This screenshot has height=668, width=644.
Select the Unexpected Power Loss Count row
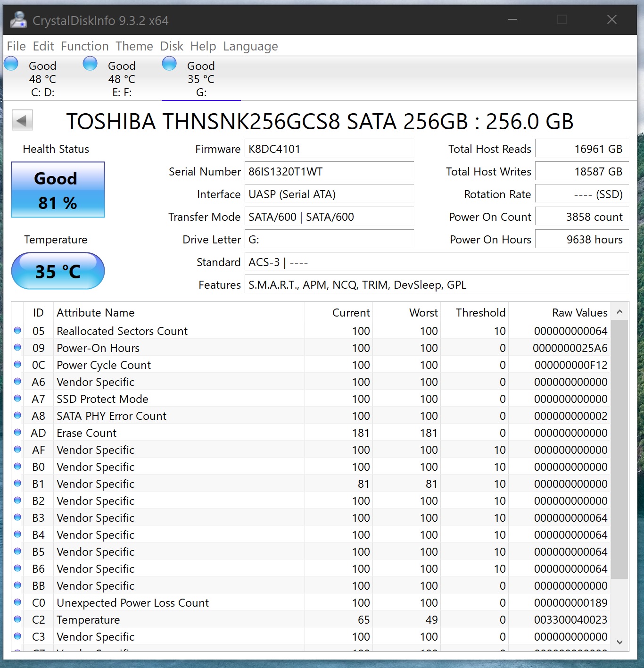coord(311,603)
